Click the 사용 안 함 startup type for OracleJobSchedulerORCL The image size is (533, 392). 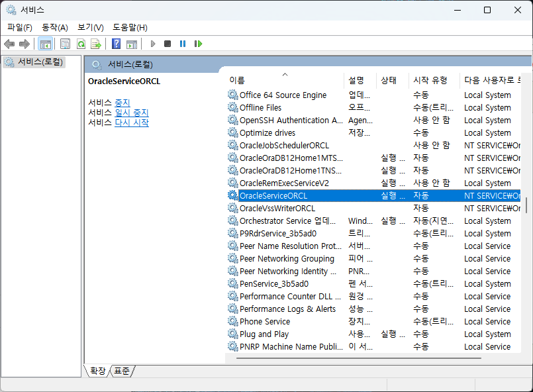pyautogui.click(x=432, y=145)
